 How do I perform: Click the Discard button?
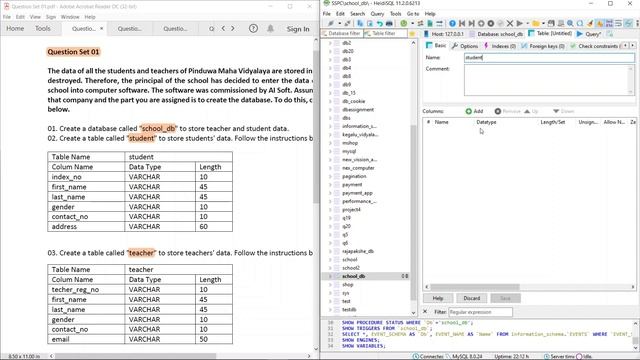click(471, 298)
